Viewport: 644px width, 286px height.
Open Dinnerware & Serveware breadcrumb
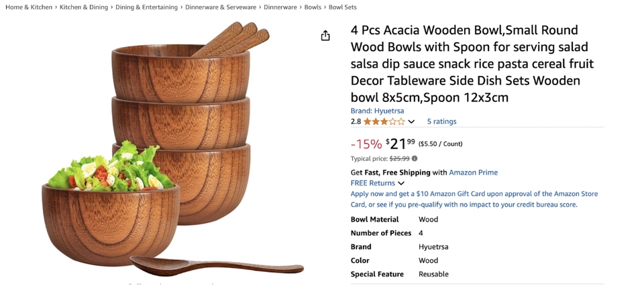(221, 7)
